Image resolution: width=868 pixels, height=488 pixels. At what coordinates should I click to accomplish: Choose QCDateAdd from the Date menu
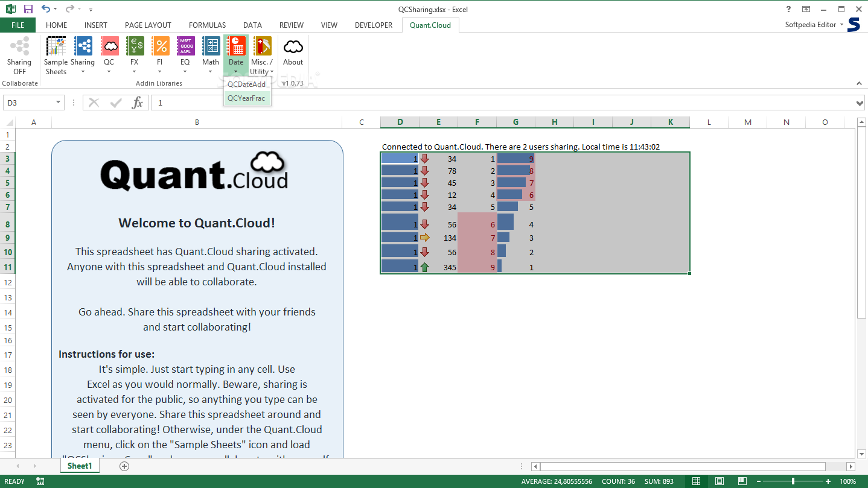point(247,84)
